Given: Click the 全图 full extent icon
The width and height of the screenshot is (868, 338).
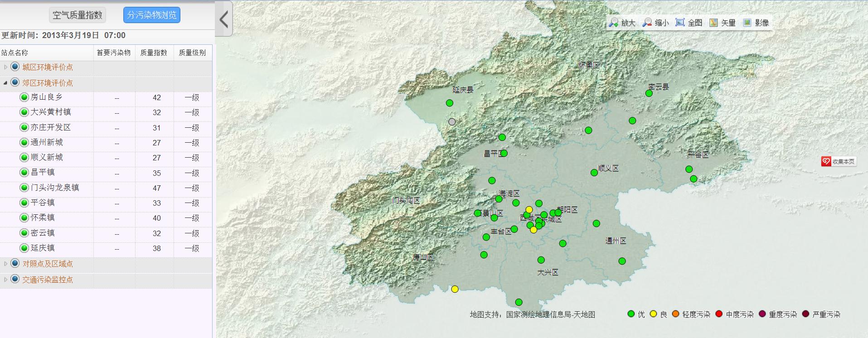Looking at the screenshot, I should point(680,23).
